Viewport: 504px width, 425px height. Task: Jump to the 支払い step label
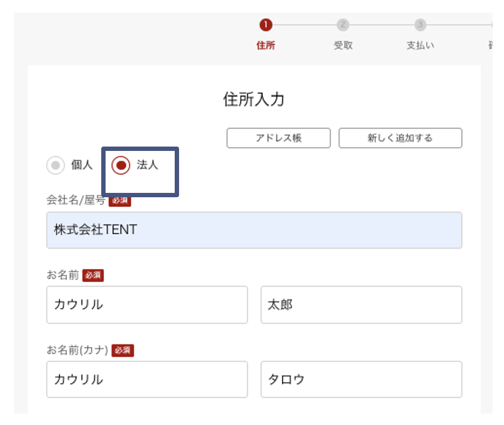[420, 46]
